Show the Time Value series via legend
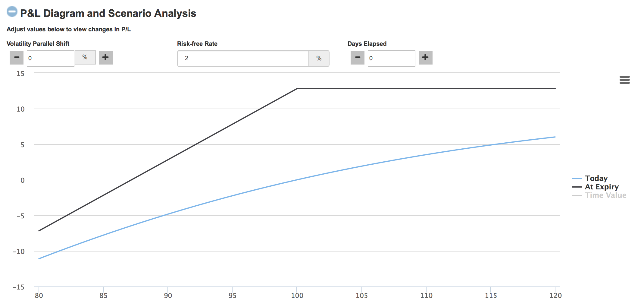This screenshot has width=644, height=307. (x=605, y=195)
